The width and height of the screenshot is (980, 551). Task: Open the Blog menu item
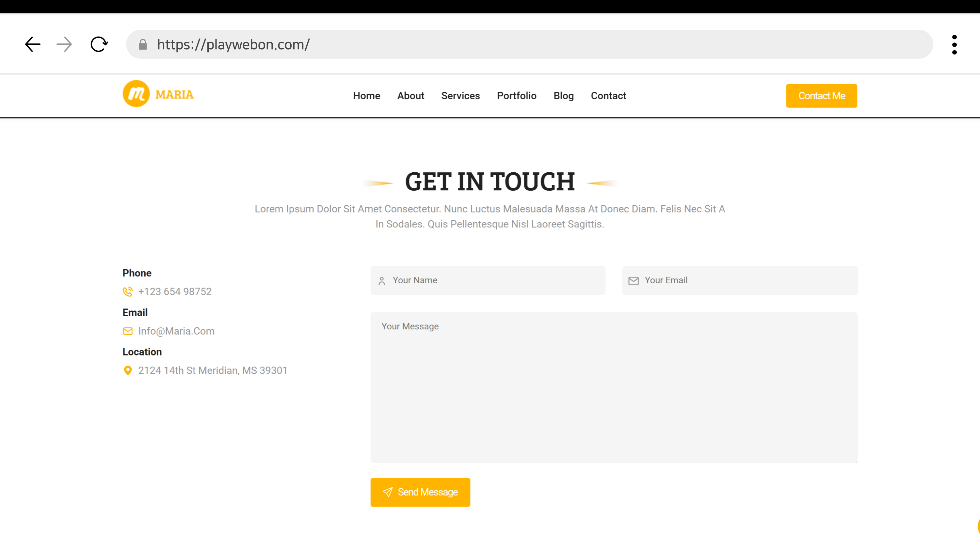pyautogui.click(x=563, y=96)
